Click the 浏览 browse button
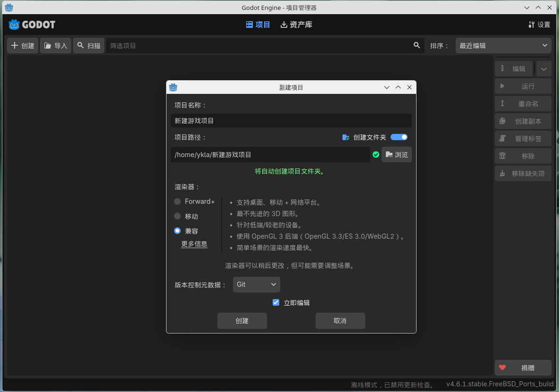The image size is (559, 392). tap(396, 155)
